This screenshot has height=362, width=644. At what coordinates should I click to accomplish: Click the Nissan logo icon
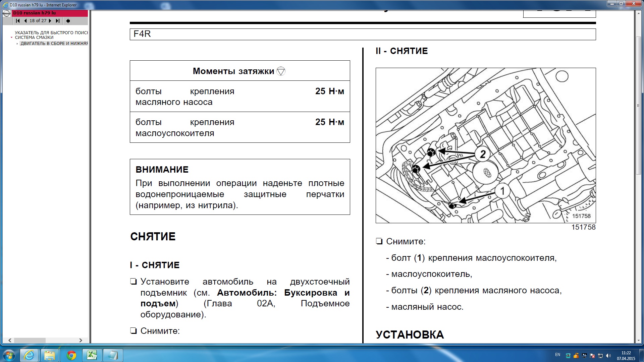coord(6,13)
